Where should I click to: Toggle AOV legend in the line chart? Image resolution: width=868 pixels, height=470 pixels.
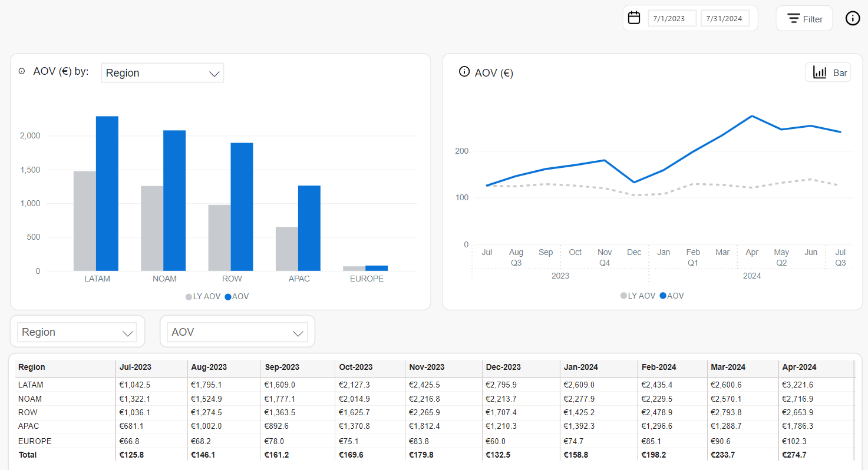pyautogui.click(x=672, y=296)
